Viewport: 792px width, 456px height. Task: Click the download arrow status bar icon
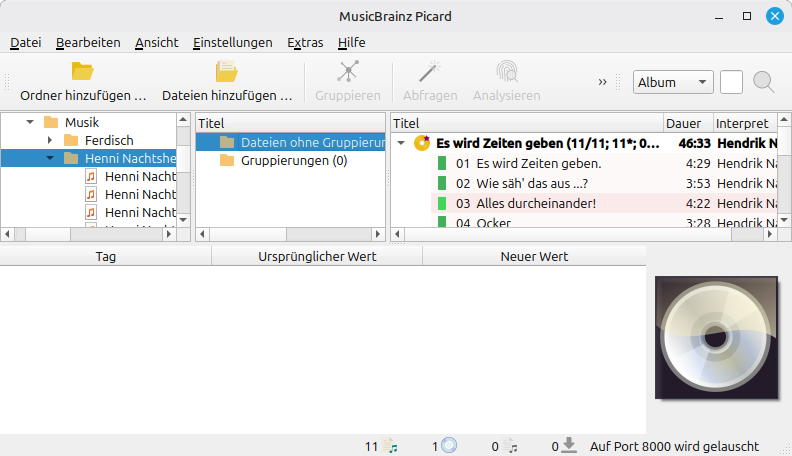[569, 446]
